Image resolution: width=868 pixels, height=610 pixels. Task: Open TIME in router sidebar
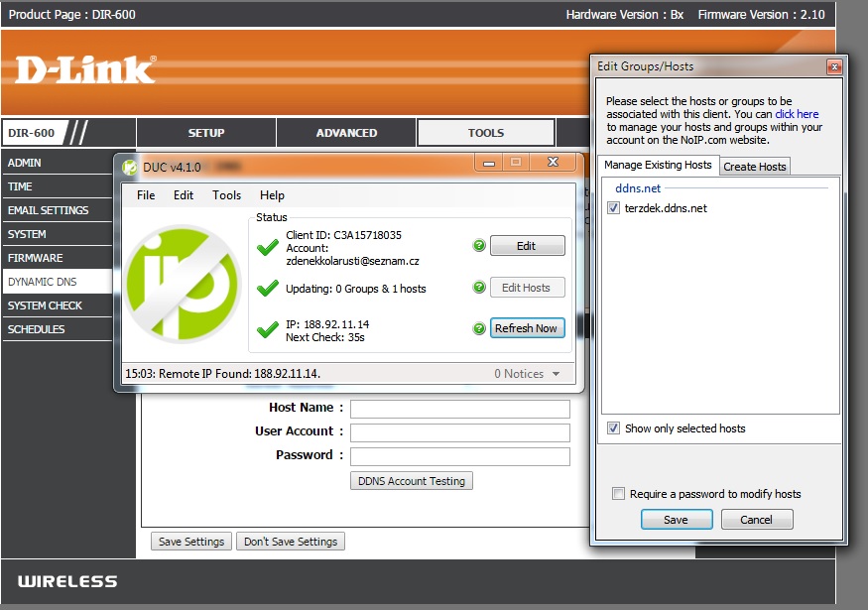pos(58,186)
